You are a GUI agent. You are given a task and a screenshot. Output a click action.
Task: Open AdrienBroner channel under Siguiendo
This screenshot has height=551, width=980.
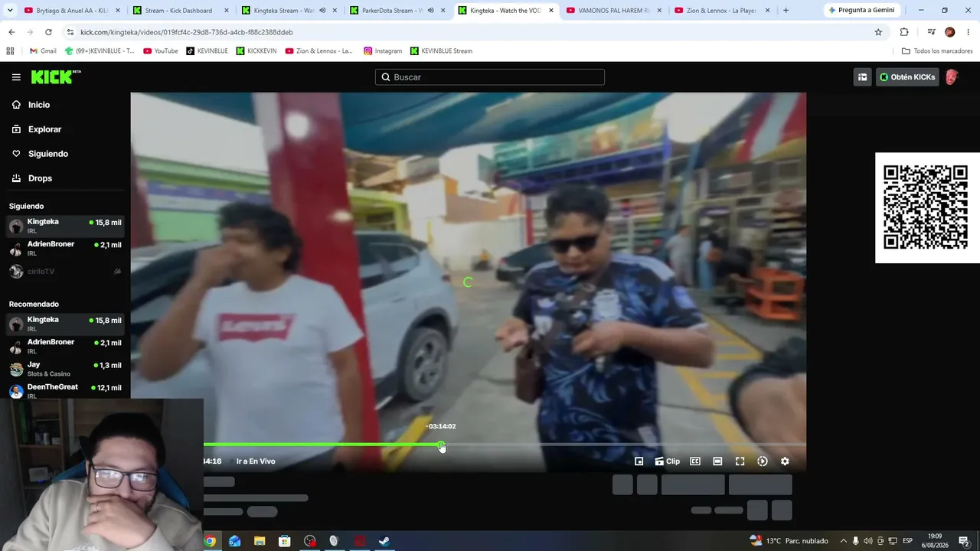pos(65,248)
